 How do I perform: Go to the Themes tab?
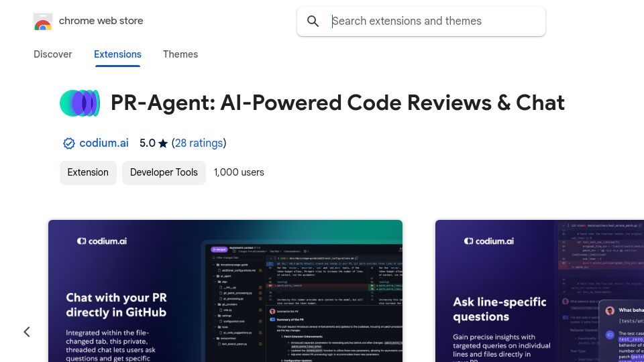180,54
